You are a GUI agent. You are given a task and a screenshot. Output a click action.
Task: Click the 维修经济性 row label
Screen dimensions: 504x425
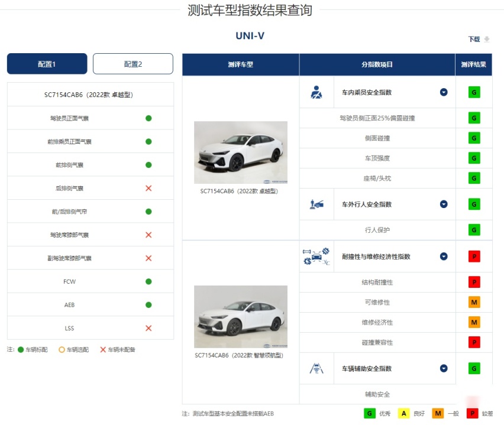click(x=377, y=323)
